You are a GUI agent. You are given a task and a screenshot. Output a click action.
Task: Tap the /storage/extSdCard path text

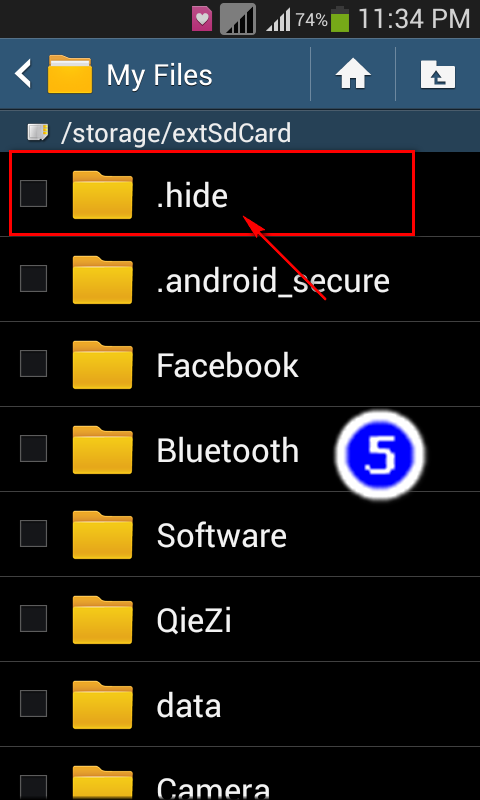click(175, 133)
